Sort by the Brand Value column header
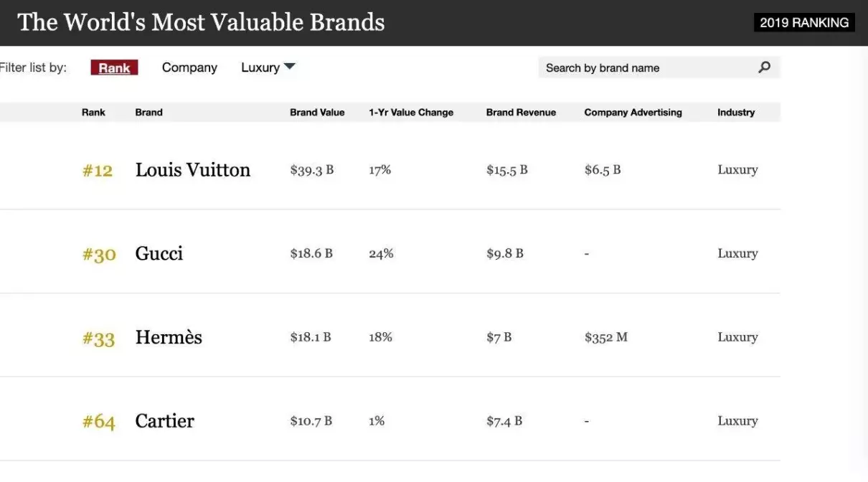This screenshot has width=868, height=482. tap(317, 113)
